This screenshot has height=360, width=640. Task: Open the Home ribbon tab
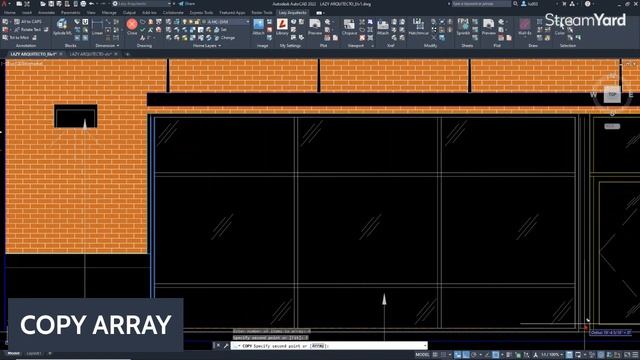9,13
